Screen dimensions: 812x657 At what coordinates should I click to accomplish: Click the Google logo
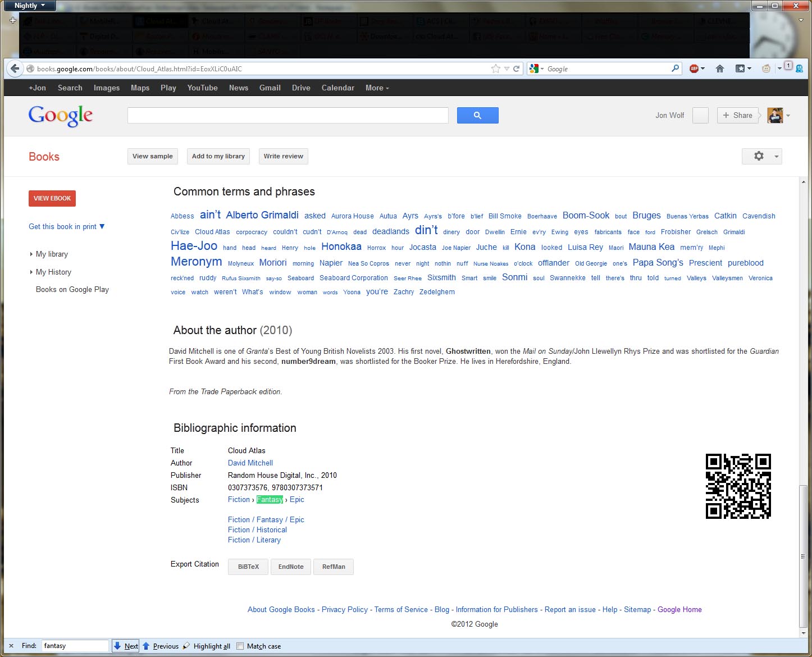[61, 116]
